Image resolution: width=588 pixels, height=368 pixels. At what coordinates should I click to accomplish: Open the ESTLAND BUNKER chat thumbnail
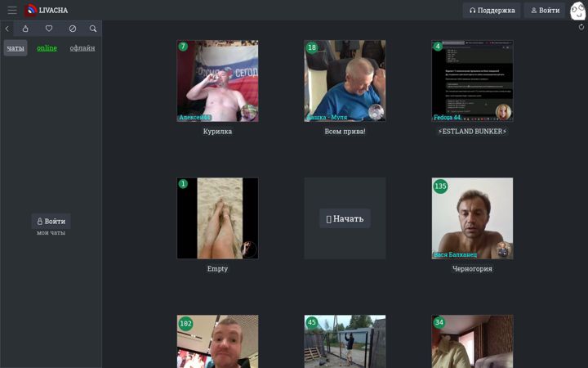tap(473, 81)
